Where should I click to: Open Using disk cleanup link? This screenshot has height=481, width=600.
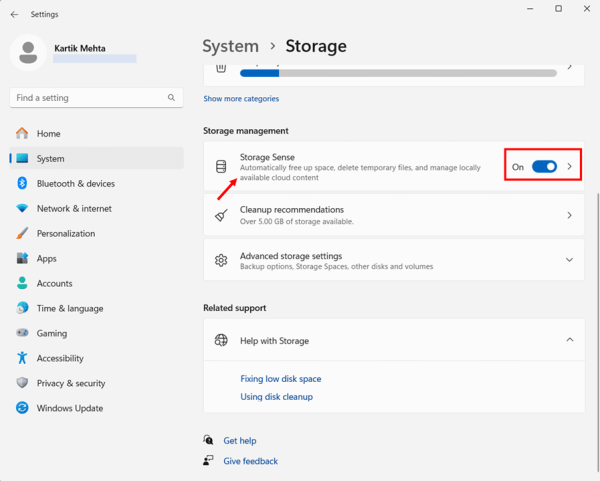click(276, 397)
